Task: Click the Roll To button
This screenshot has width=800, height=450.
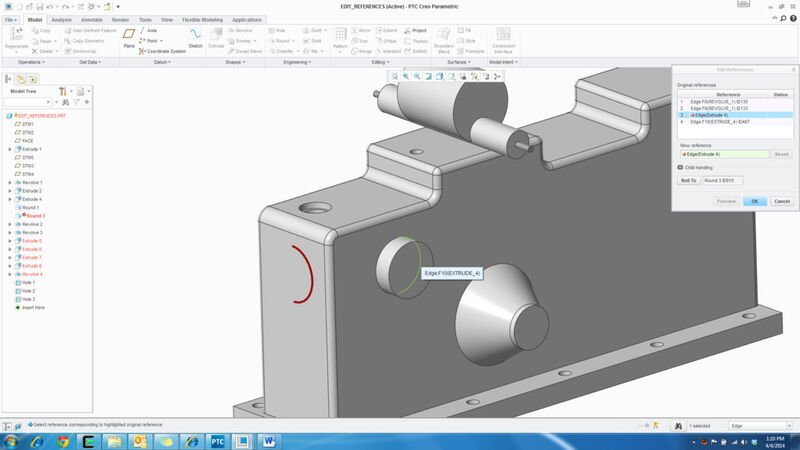Action: [x=688, y=180]
